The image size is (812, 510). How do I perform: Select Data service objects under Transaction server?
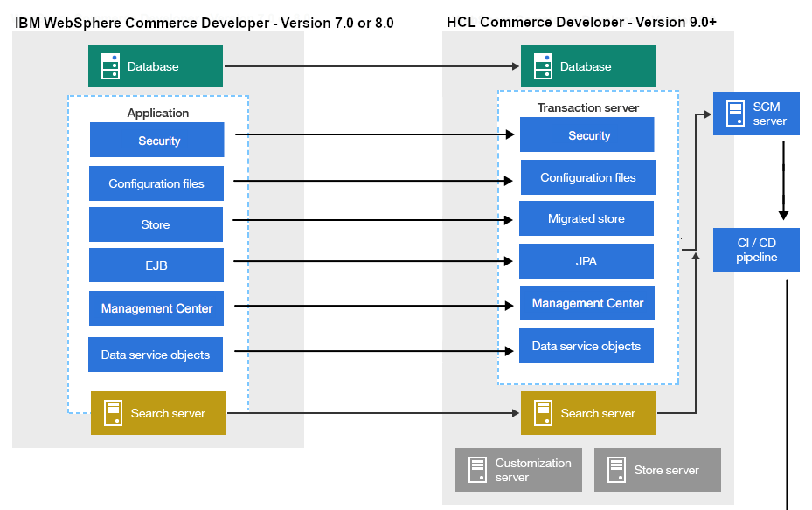pos(586,345)
